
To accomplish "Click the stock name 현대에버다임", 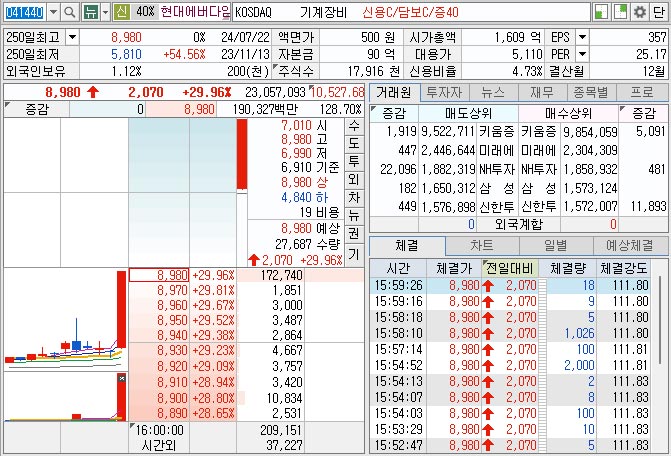I will [195, 12].
